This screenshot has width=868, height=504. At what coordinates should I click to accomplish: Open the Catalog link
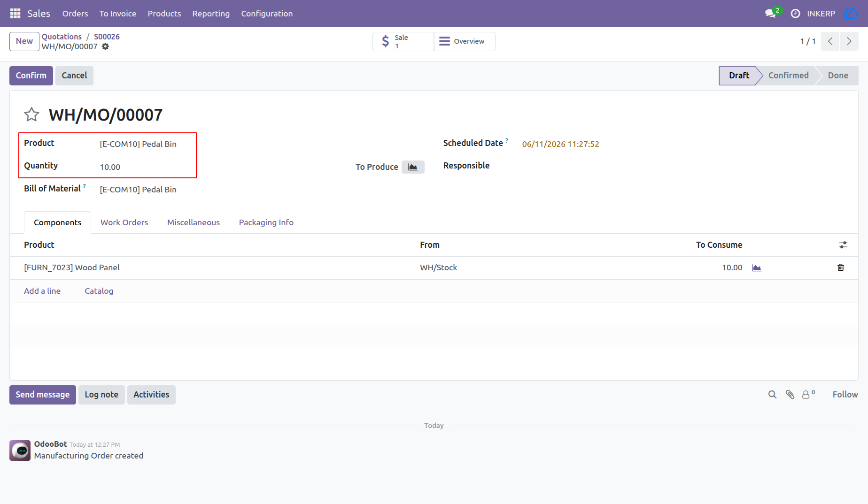tap(99, 291)
